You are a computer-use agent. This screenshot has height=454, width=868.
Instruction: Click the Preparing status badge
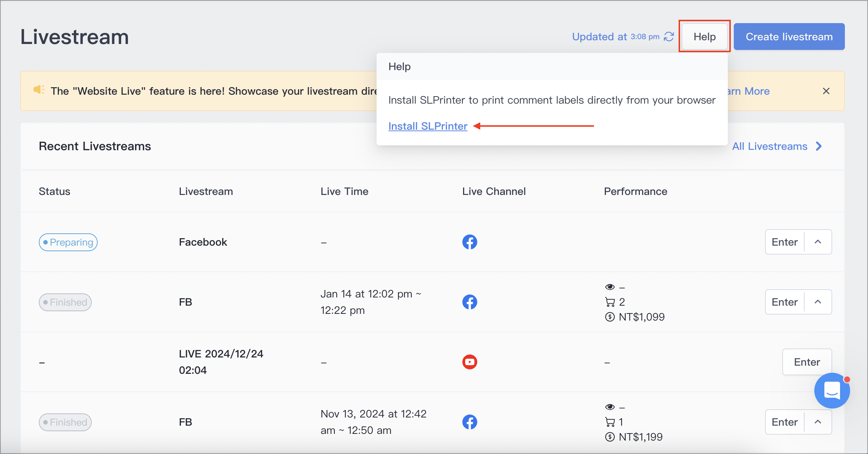(68, 242)
